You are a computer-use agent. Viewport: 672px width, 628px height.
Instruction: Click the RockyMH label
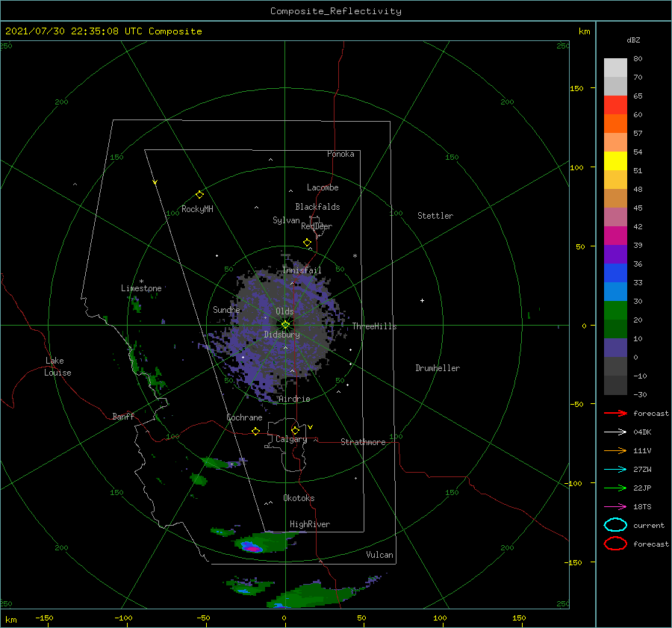[197, 209]
